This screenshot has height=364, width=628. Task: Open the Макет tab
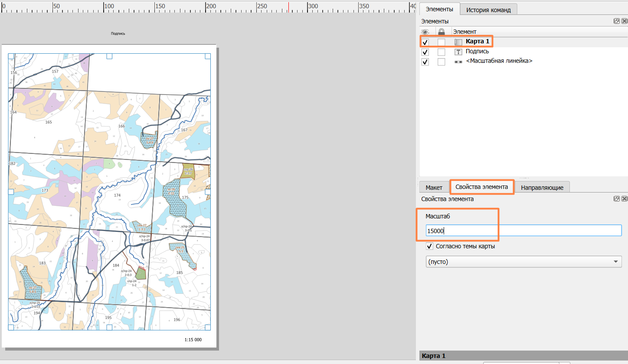click(x=434, y=187)
